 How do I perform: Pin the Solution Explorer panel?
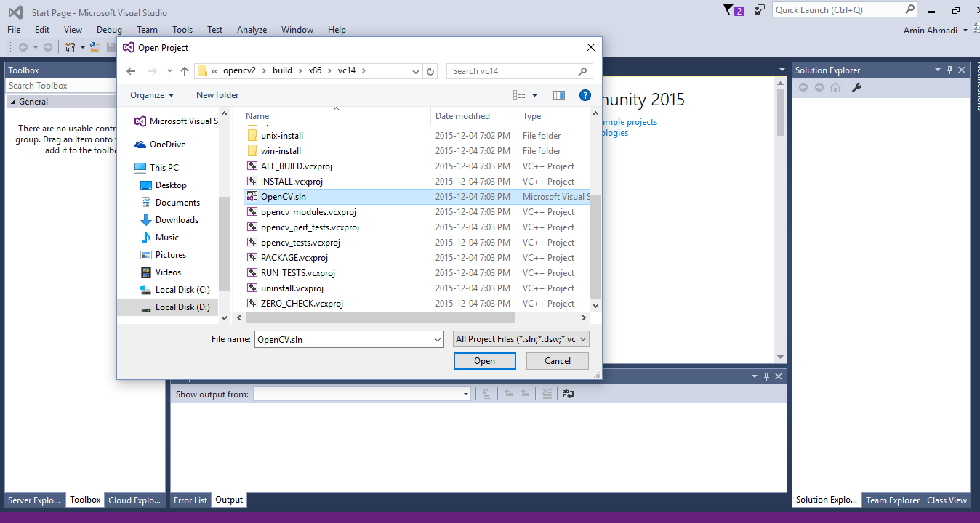point(949,70)
